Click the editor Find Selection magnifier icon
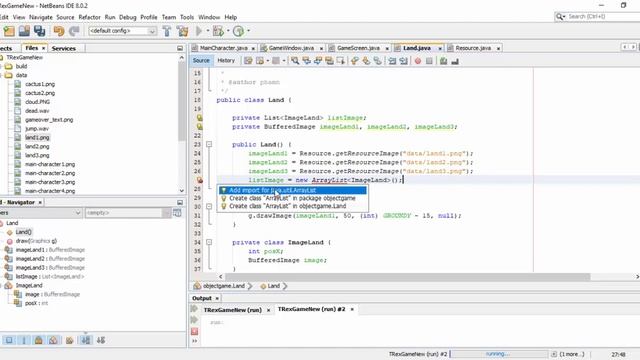 coord(295,61)
